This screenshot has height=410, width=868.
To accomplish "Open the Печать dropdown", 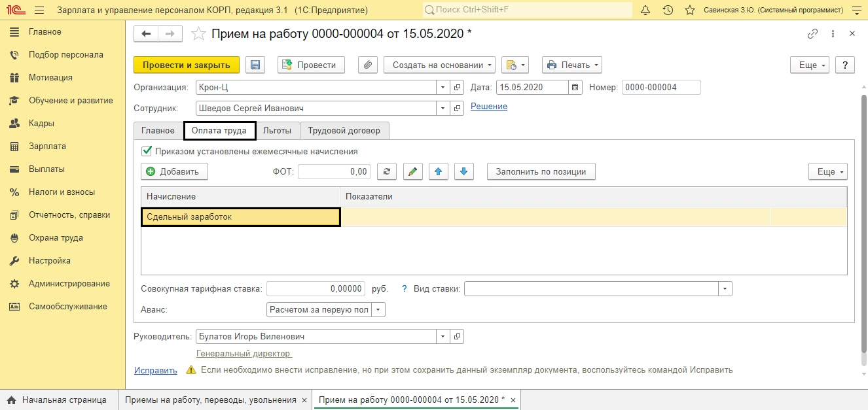I will point(571,65).
